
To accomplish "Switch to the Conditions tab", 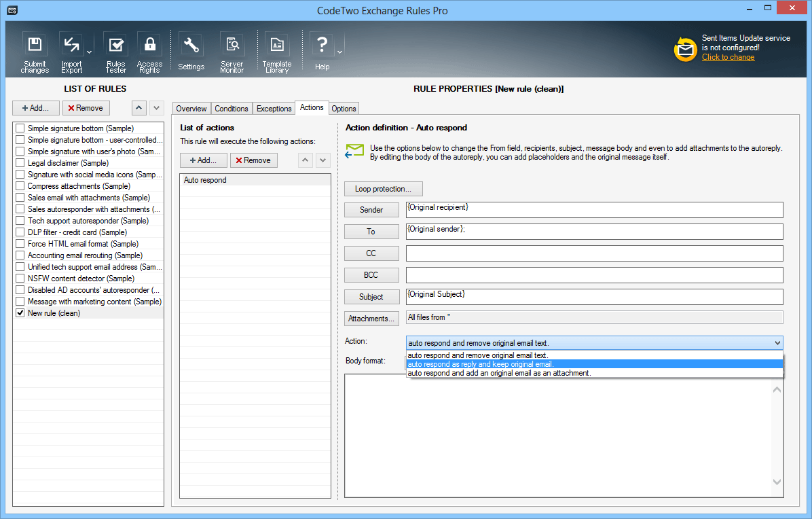I will tap(232, 108).
